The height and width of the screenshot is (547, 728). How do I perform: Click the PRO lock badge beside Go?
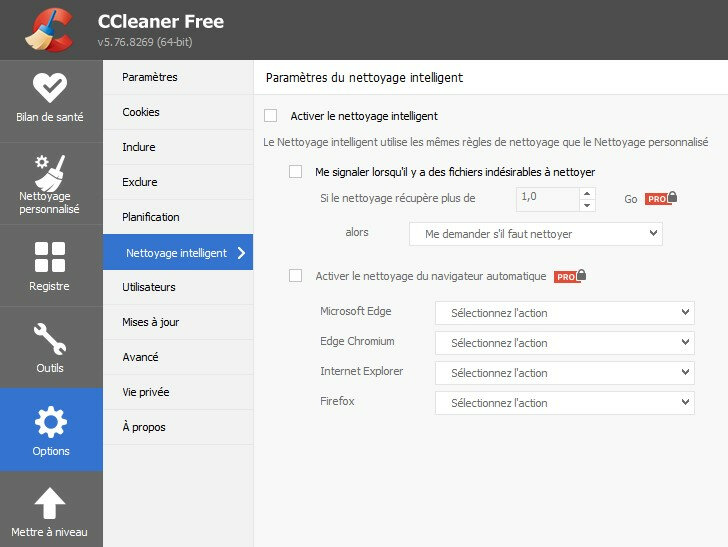661,198
